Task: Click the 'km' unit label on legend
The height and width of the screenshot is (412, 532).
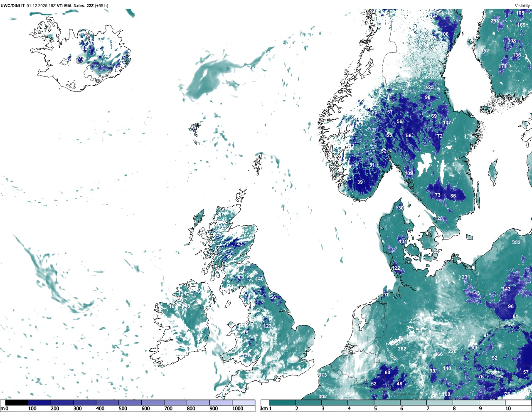Action: (x=264, y=409)
